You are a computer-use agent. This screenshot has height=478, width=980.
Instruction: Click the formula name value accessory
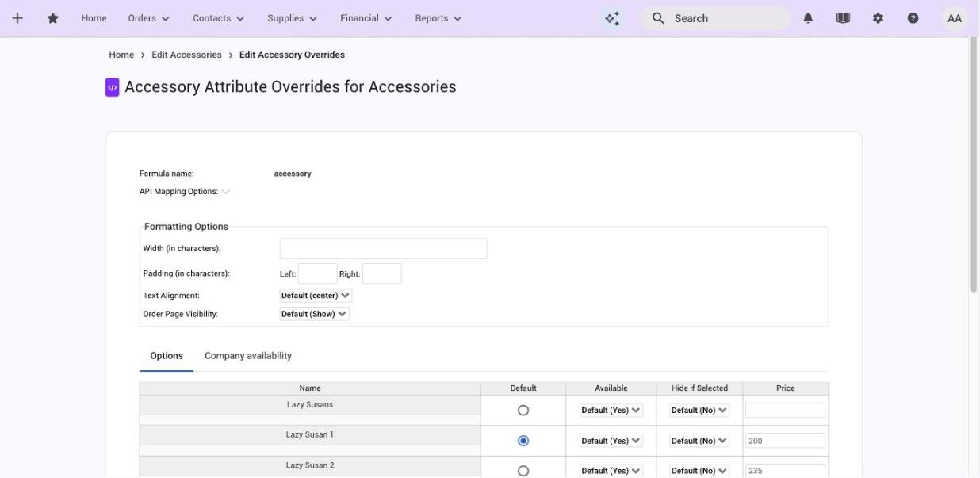coord(293,174)
